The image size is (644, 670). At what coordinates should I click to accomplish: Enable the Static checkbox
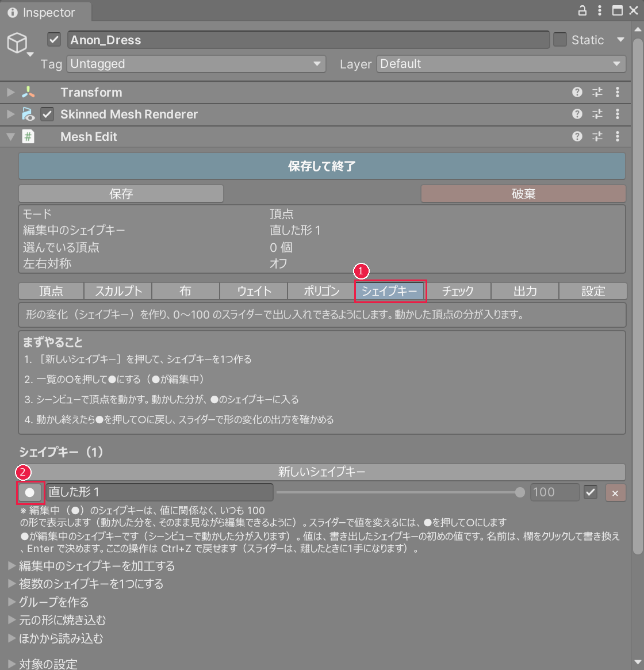click(560, 40)
